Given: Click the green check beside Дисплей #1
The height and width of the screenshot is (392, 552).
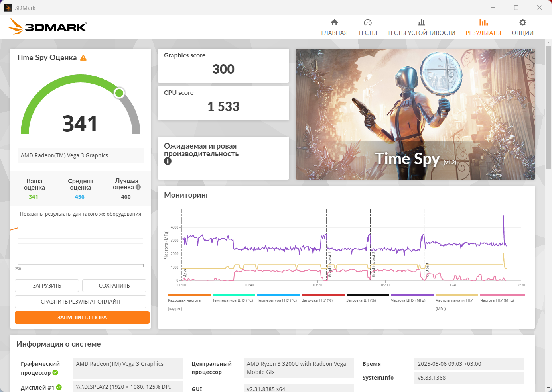Looking at the screenshot, I should 59,387.
